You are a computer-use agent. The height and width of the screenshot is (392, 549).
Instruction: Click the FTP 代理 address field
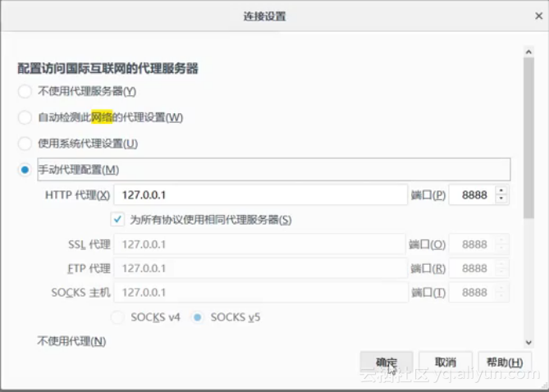[x=260, y=268]
